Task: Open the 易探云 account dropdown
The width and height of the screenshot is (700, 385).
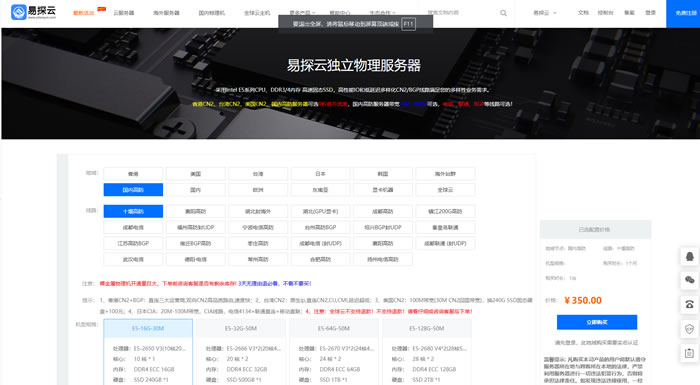Action: tap(545, 13)
